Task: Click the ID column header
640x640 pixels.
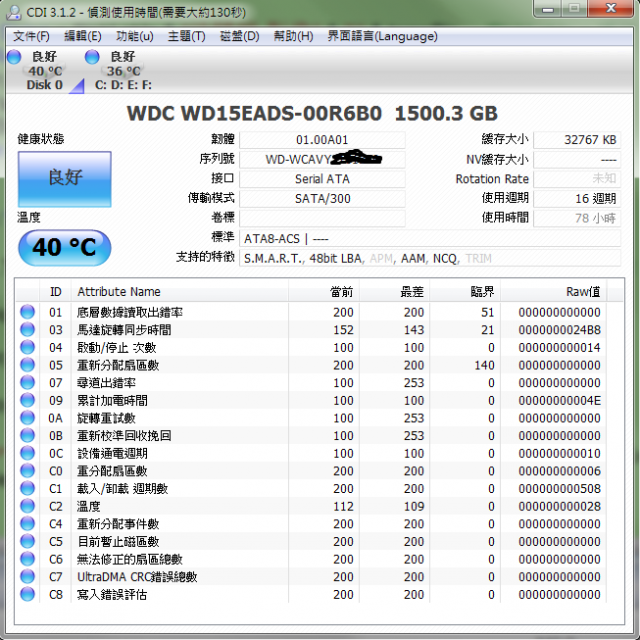Action: click(x=56, y=291)
